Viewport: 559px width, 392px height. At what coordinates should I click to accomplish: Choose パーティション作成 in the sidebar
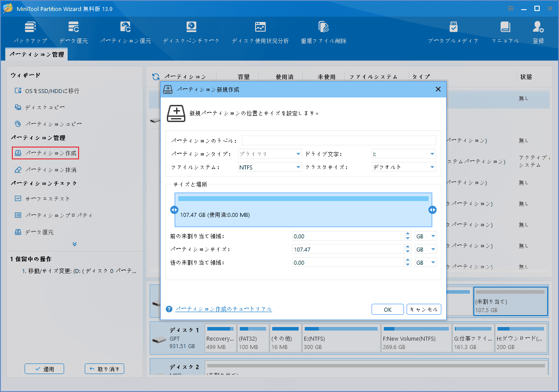(46, 153)
